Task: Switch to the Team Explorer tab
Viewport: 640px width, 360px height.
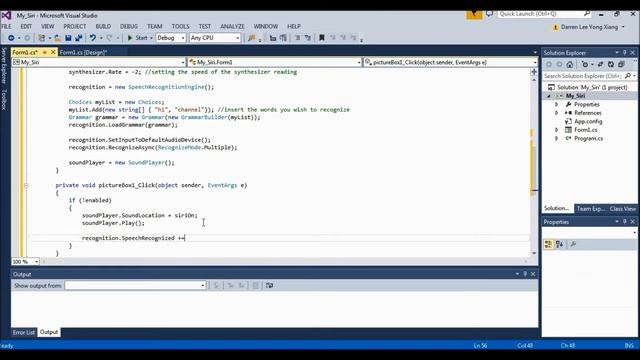Action: (x=590, y=209)
